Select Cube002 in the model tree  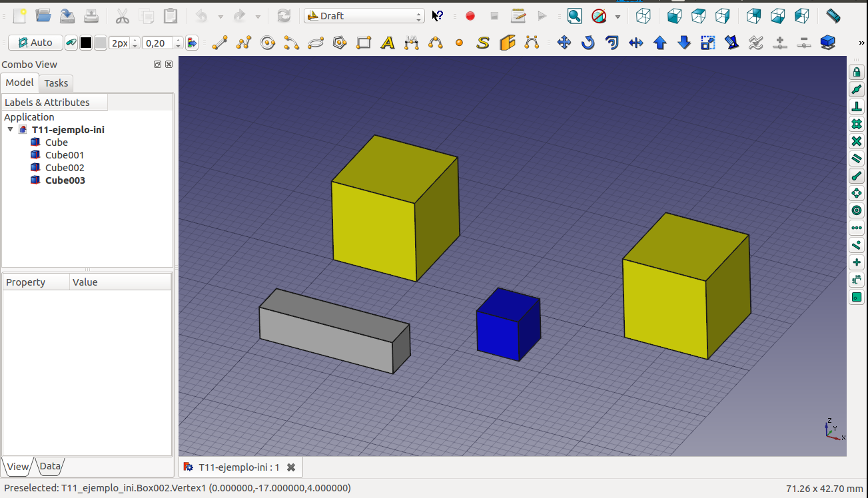(x=65, y=168)
